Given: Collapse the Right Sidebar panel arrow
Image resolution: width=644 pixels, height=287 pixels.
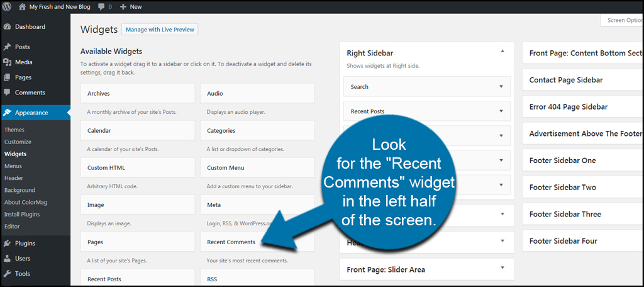Looking at the screenshot, I should [x=502, y=51].
